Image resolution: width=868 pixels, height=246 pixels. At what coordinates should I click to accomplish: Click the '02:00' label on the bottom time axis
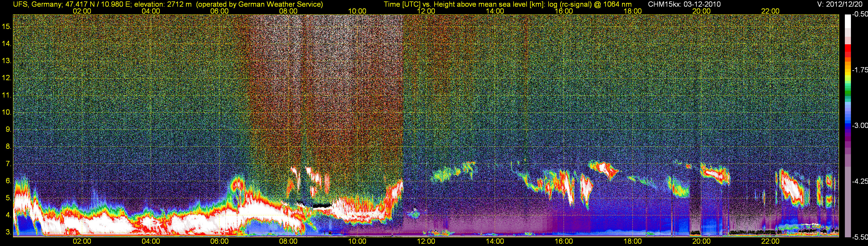point(82,241)
